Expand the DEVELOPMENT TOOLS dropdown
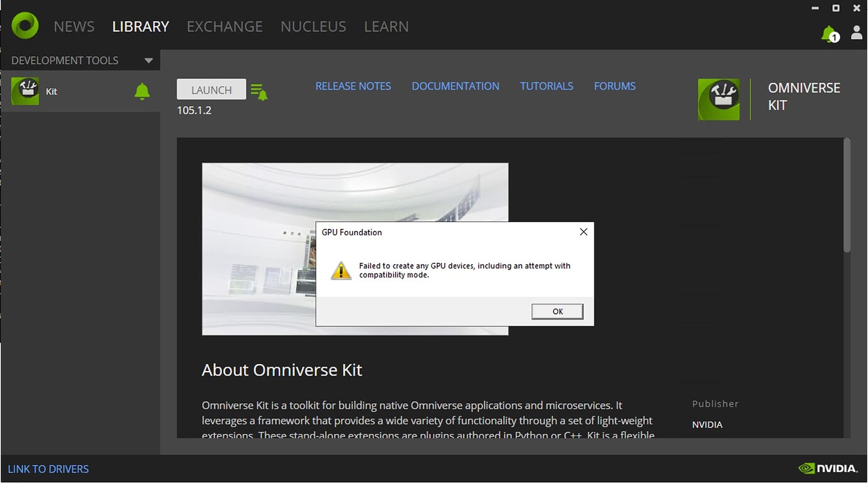 click(x=148, y=60)
